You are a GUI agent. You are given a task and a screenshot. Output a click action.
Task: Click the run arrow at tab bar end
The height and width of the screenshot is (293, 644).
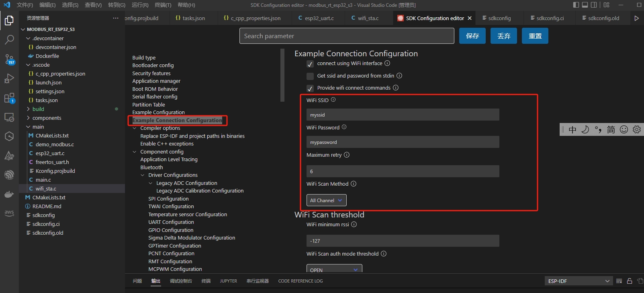(x=636, y=18)
